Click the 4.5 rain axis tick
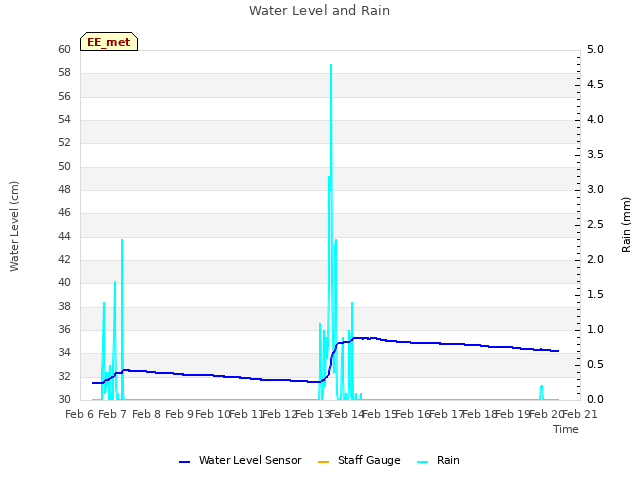The image size is (640, 480). [595, 84]
